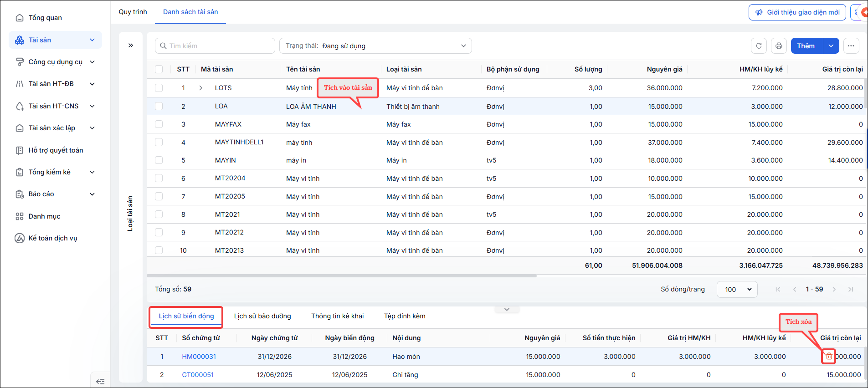Click the Tài sản HT-ĐB road icon
The image size is (868, 388).
point(20,84)
